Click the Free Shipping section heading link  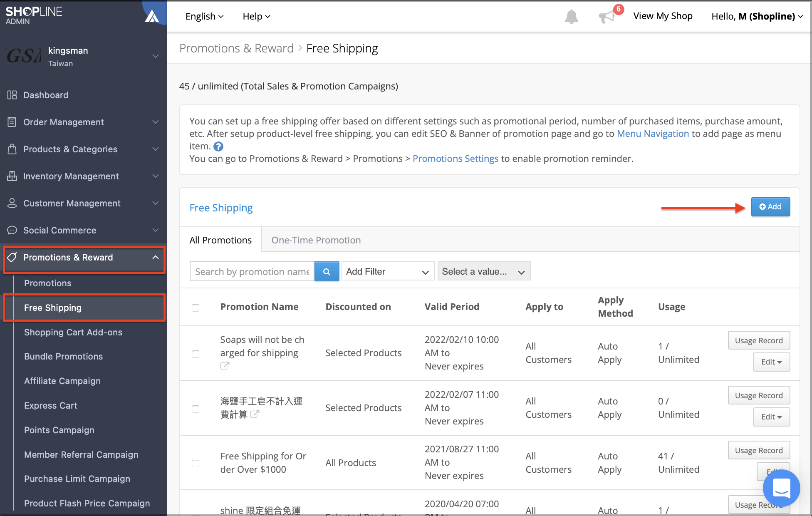(x=221, y=208)
